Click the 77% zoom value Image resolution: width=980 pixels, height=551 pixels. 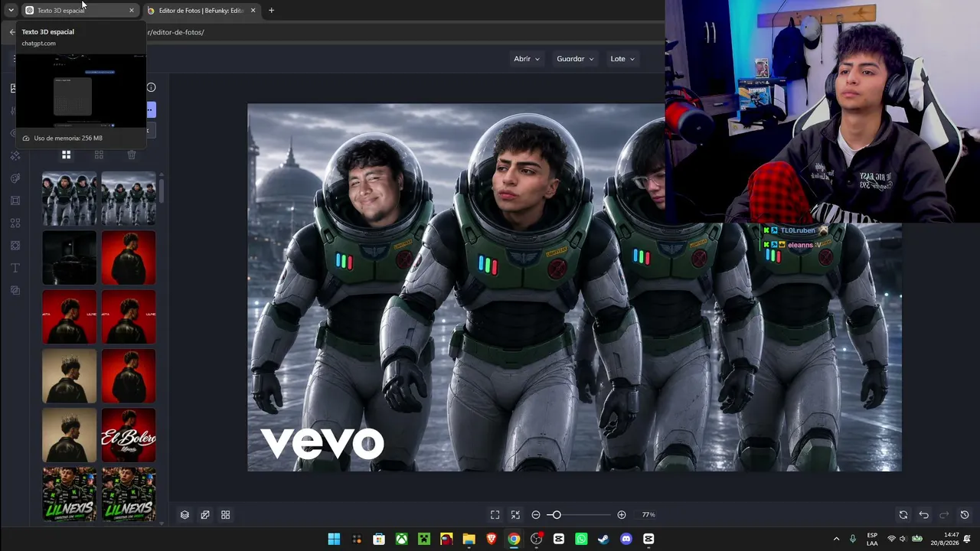tap(648, 515)
